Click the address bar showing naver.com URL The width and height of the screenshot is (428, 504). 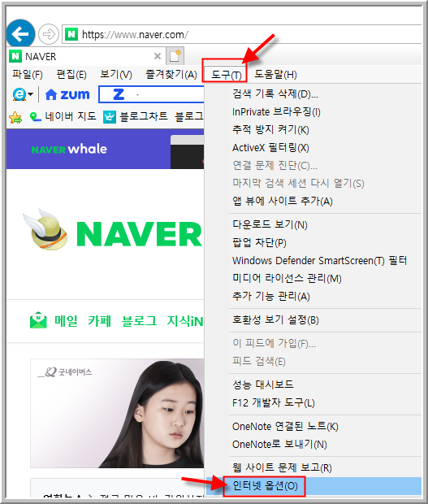pyautogui.click(x=241, y=34)
